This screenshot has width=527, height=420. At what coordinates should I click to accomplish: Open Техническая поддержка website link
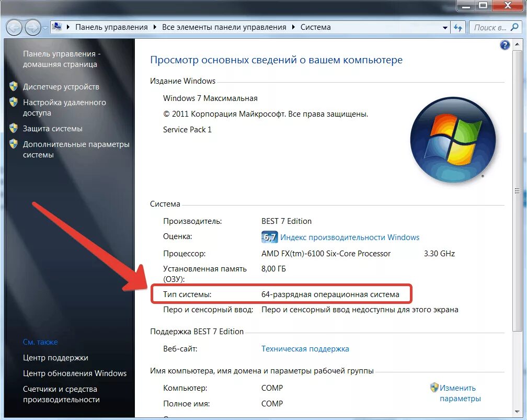[305, 349]
